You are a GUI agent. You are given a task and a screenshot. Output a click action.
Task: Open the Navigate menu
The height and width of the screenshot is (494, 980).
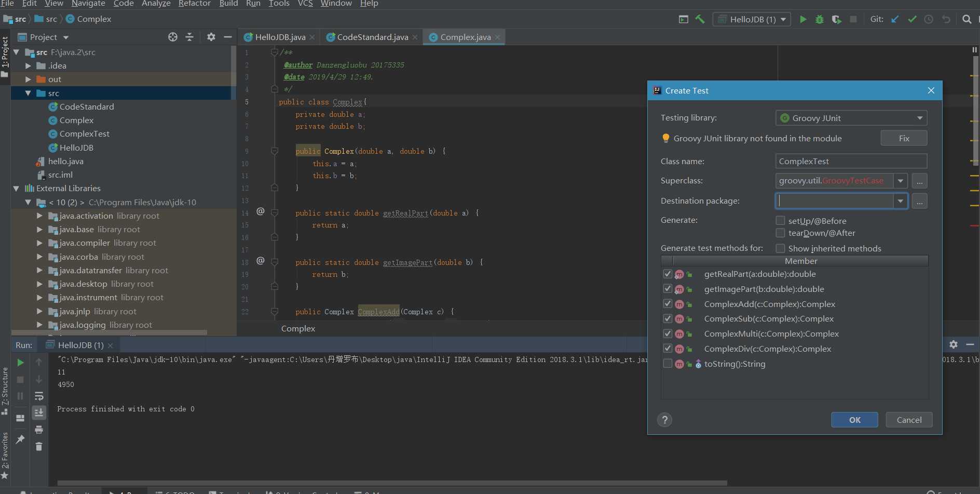88,4
